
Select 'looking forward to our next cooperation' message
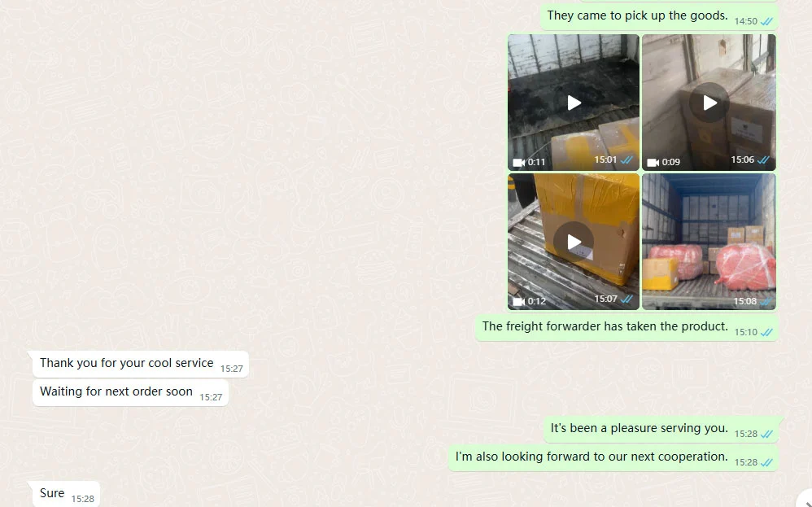pyautogui.click(x=613, y=458)
